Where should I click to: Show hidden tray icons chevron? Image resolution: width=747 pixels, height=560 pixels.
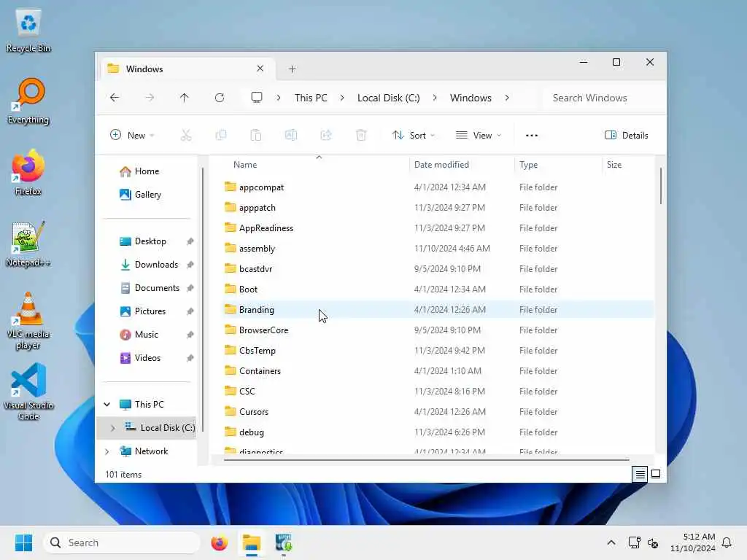(x=611, y=542)
